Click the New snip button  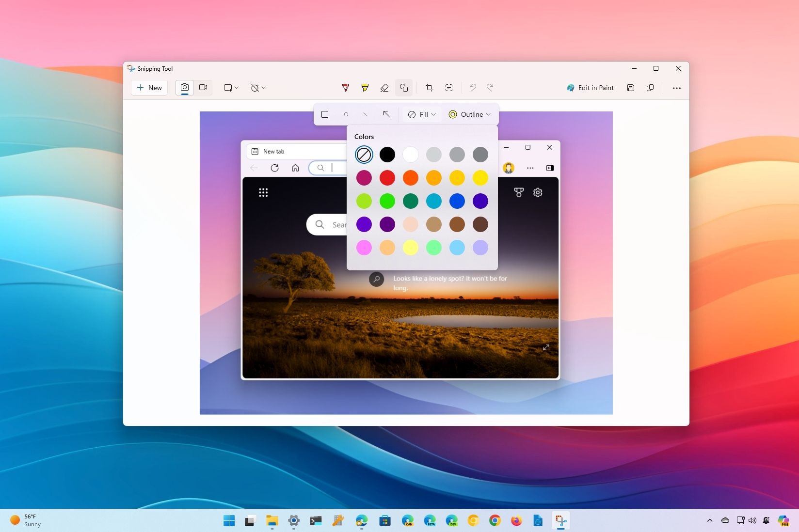[149, 88]
